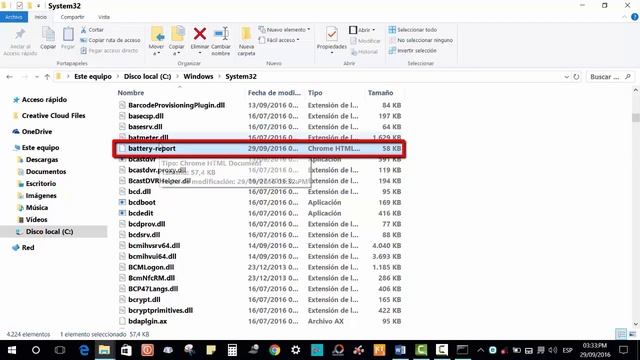Click the back navigation arrow

9,77
